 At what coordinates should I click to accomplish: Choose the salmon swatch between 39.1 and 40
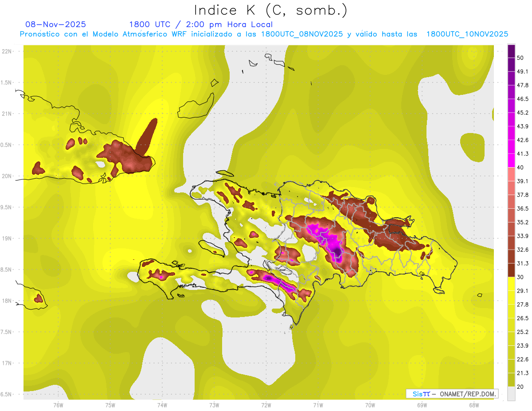[511, 174]
